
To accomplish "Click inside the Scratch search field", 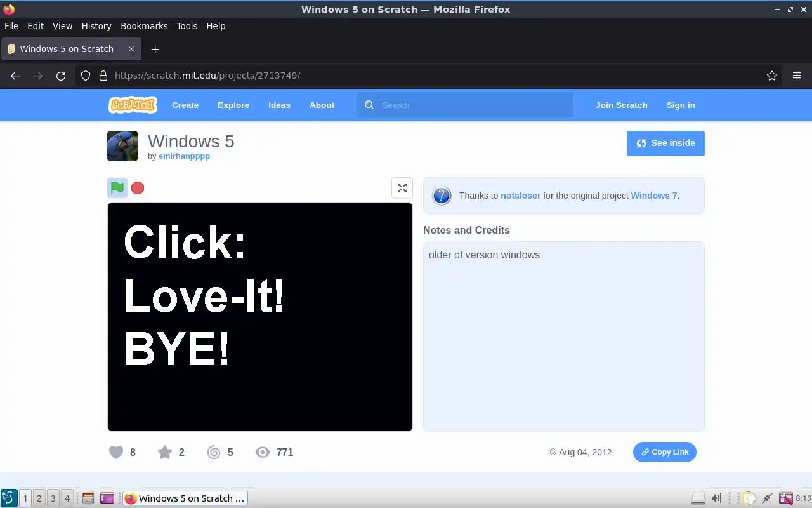I will 465,105.
